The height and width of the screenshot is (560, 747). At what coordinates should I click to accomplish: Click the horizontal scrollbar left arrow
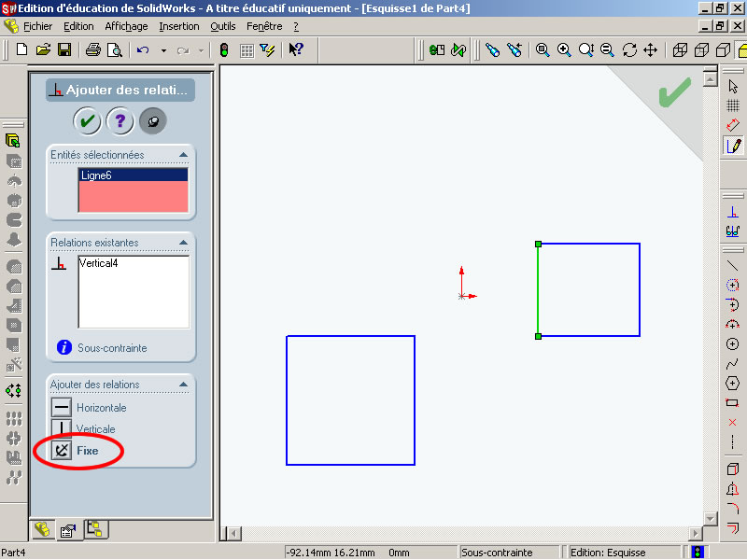(233, 533)
